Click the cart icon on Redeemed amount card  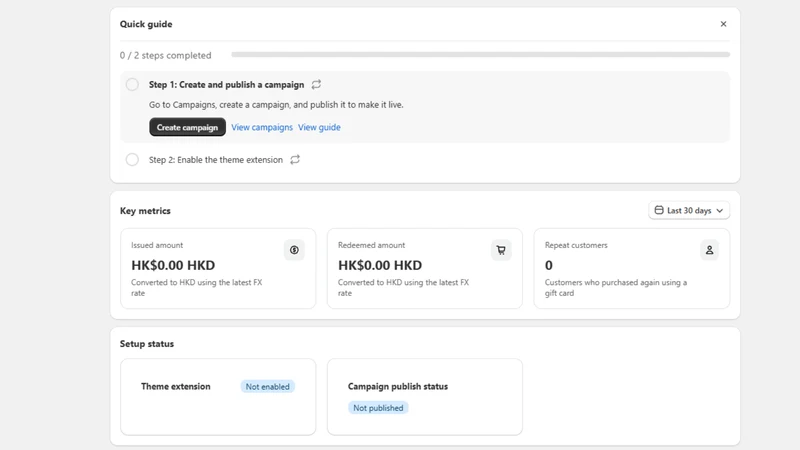coord(501,250)
